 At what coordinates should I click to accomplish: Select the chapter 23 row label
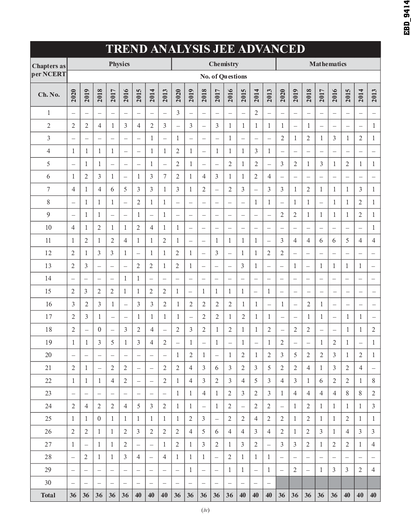pyautogui.click(x=49, y=393)
